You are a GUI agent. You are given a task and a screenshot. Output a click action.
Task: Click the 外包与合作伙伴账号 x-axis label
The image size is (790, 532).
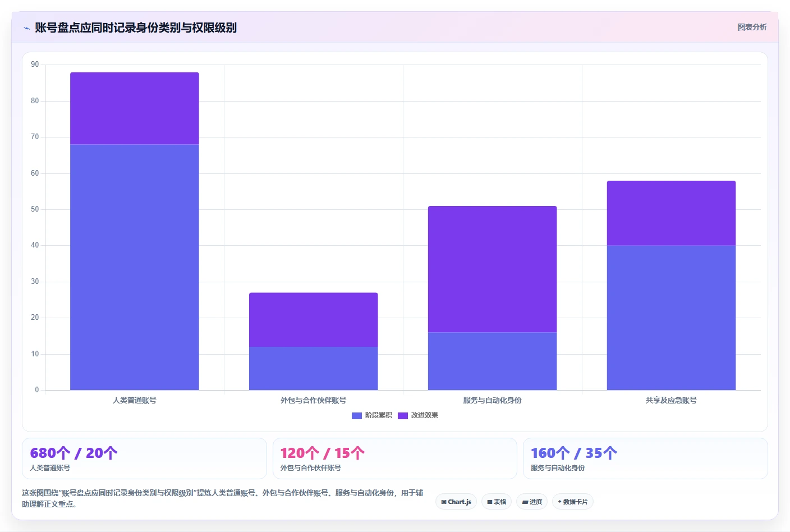(314, 400)
